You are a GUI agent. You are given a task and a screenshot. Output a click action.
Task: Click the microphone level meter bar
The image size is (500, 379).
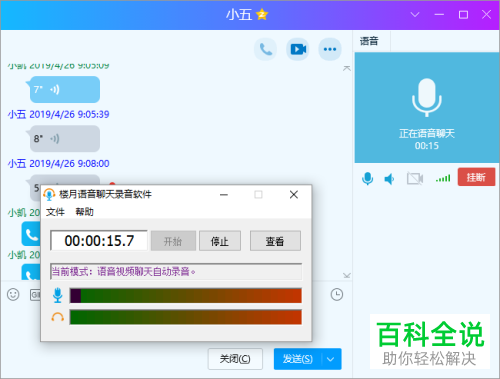click(186, 296)
